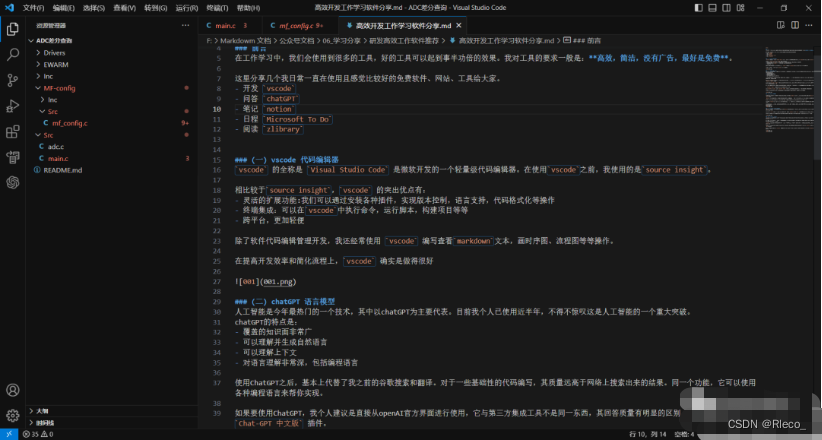Viewport: 822px width, 440px height.
Task: Open the Run and Debug view
Action: point(13,105)
